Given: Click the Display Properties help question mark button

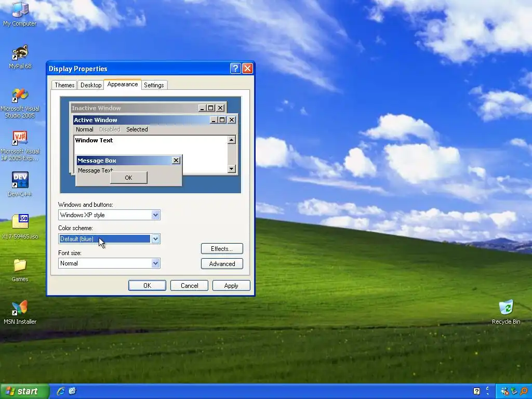Looking at the screenshot, I should 235,69.
